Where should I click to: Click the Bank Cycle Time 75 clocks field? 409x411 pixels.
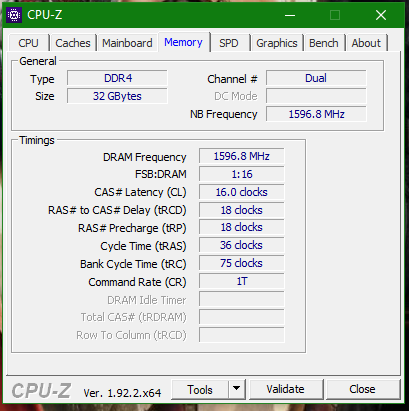click(x=242, y=263)
